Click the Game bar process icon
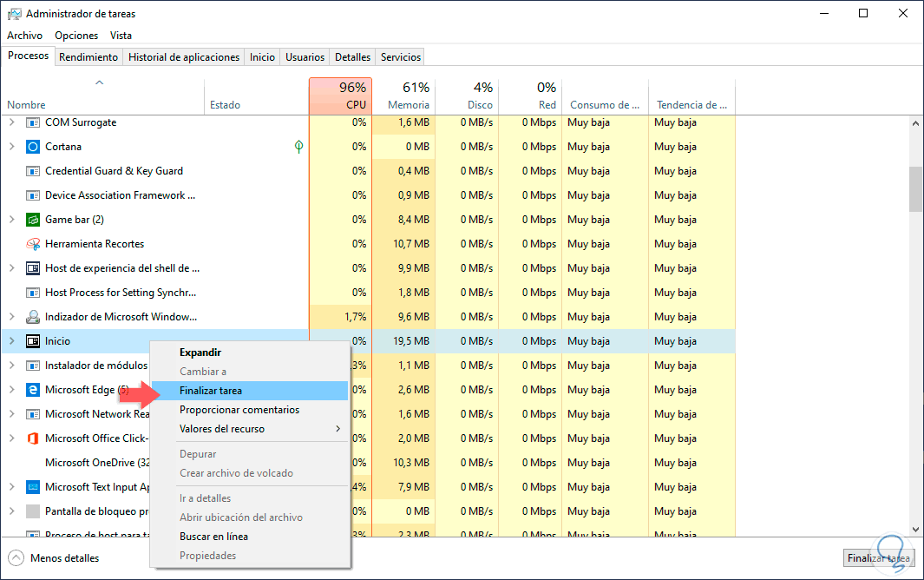The width and height of the screenshot is (924, 580). [x=34, y=220]
